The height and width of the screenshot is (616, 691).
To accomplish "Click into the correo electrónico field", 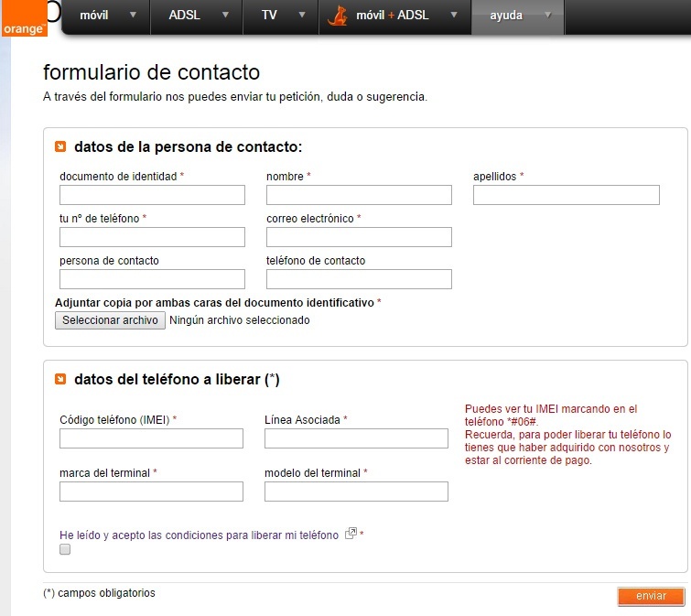I will 359,237.
